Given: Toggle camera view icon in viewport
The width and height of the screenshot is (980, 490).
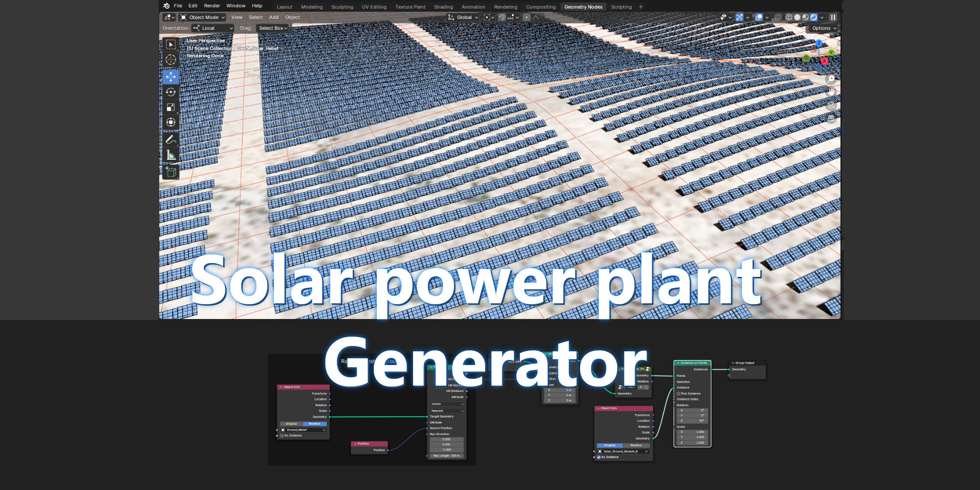Looking at the screenshot, I should pyautogui.click(x=831, y=105).
